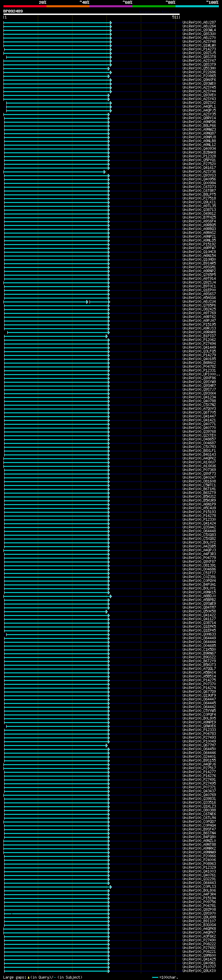Select hit label UniRef100_Q2XTE0
Image resolution: width=222 pixels, height=980 pixels.
click(x=199, y=435)
